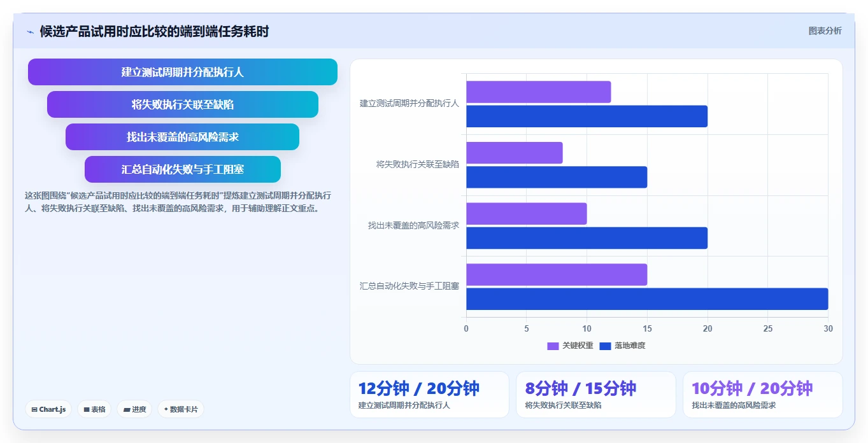Click chart axis label 汇总自动化失败与手工阻塞
This screenshot has width=868, height=443.
[409, 286]
